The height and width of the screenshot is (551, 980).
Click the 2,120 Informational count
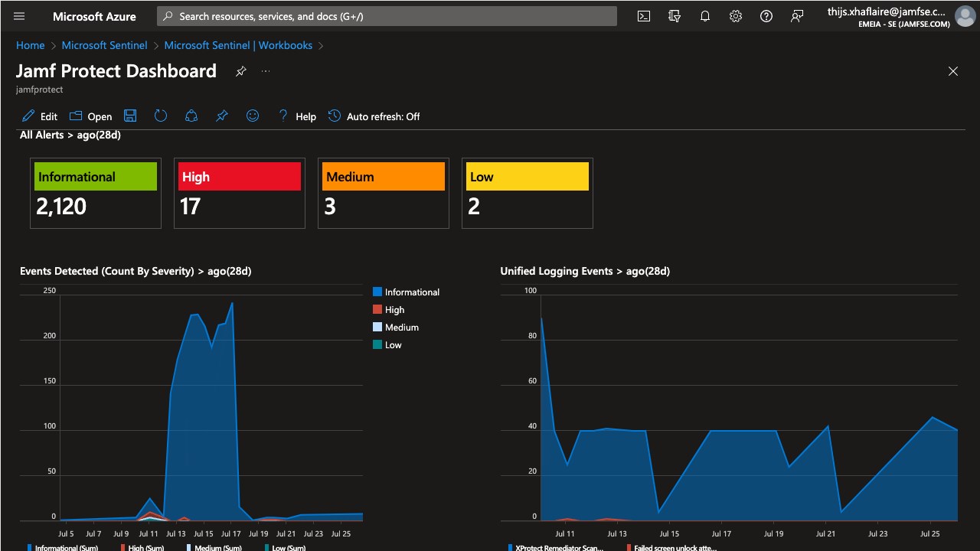pos(61,207)
